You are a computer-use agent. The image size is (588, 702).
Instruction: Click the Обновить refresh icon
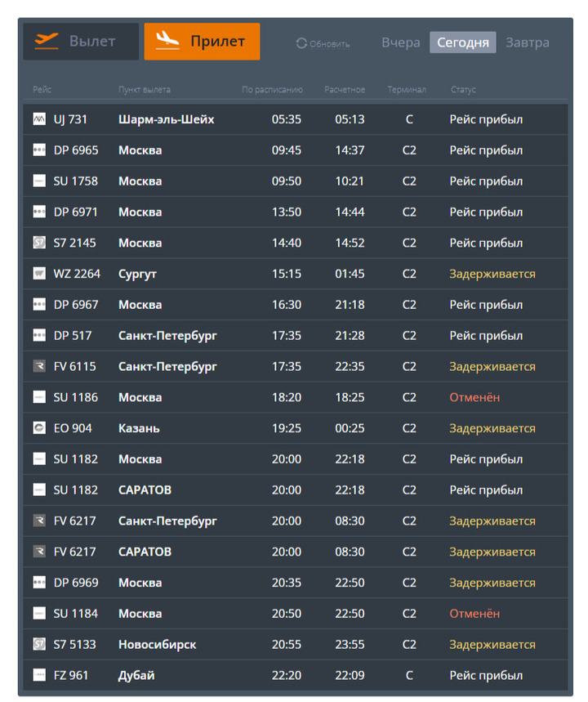pos(301,43)
